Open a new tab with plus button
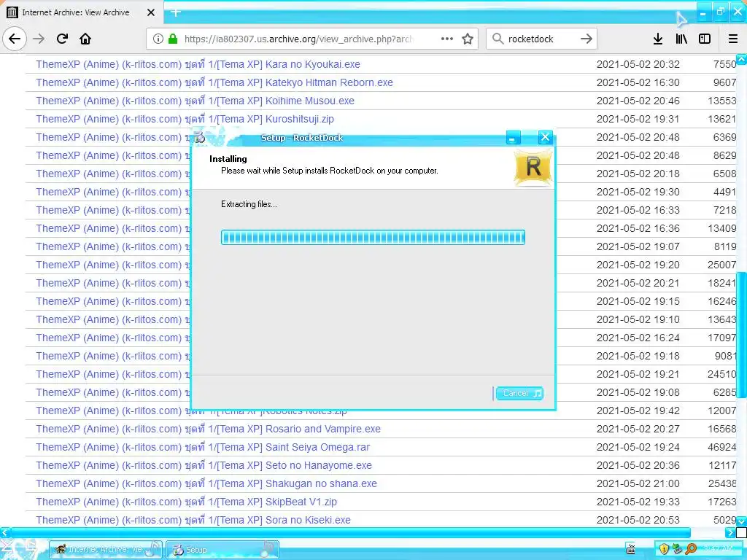This screenshot has width=747, height=560. tap(175, 12)
